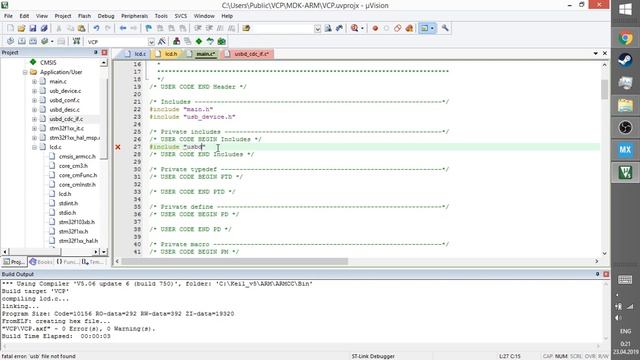Open the debug magnifier dropdown arrow
Viewport: 640px width, 360px height.
(x=362, y=28)
